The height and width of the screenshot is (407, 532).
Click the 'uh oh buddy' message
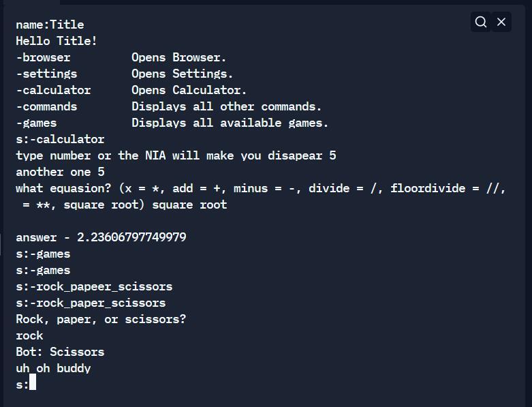53,368
